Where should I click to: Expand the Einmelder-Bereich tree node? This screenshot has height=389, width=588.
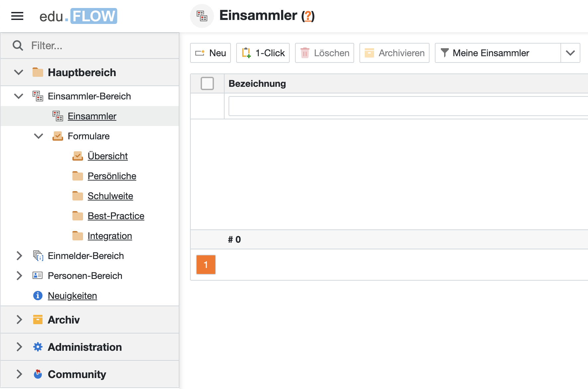click(x=19, y=256)
